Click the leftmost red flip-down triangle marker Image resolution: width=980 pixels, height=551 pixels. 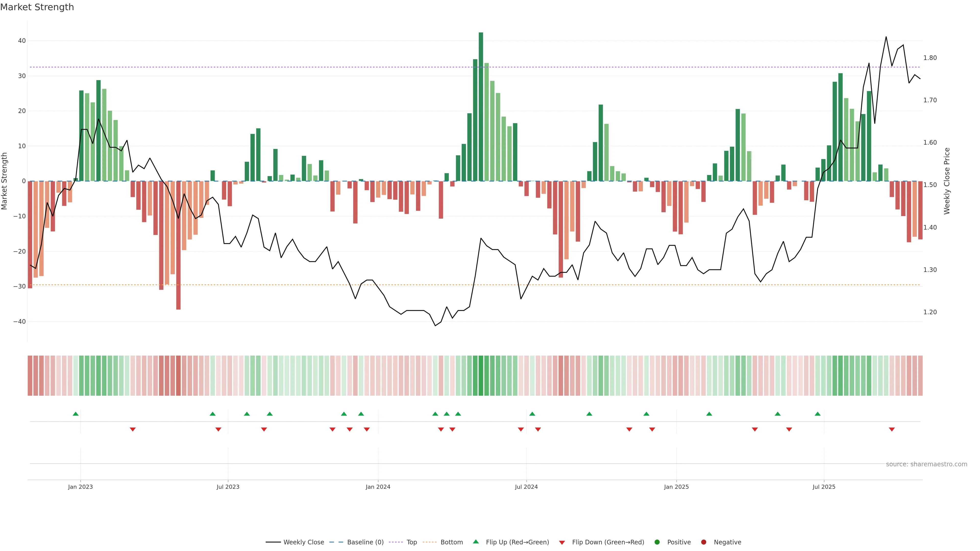pos(133,429)
